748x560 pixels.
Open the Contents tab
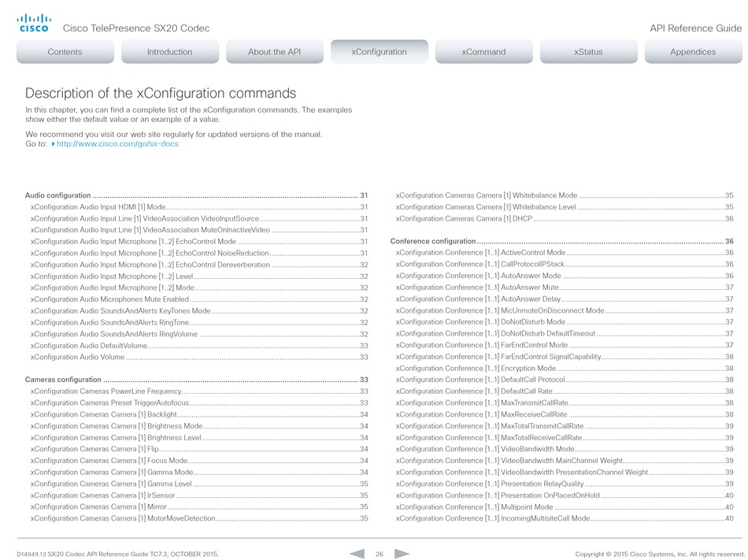65,51
